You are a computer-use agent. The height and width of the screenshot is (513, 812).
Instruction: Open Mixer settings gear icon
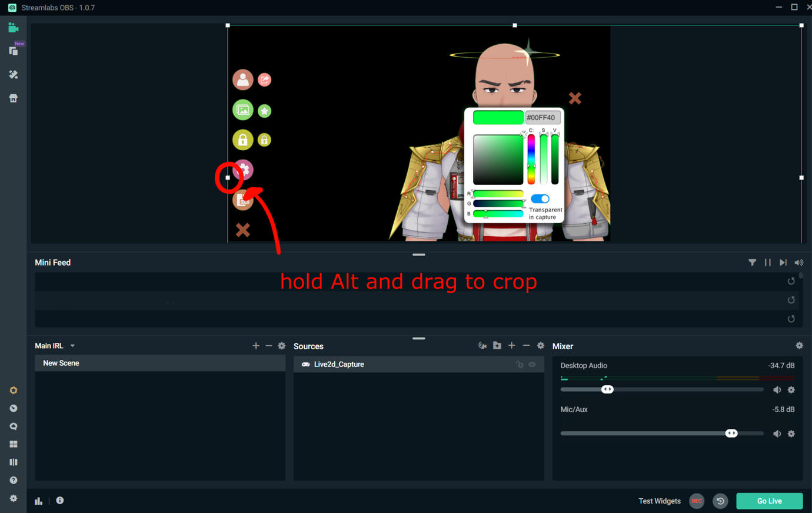(799, 346)
